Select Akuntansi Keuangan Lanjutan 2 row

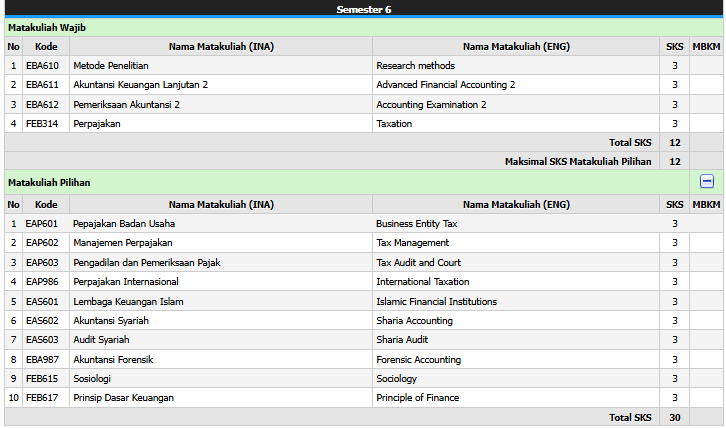[140, 85]
